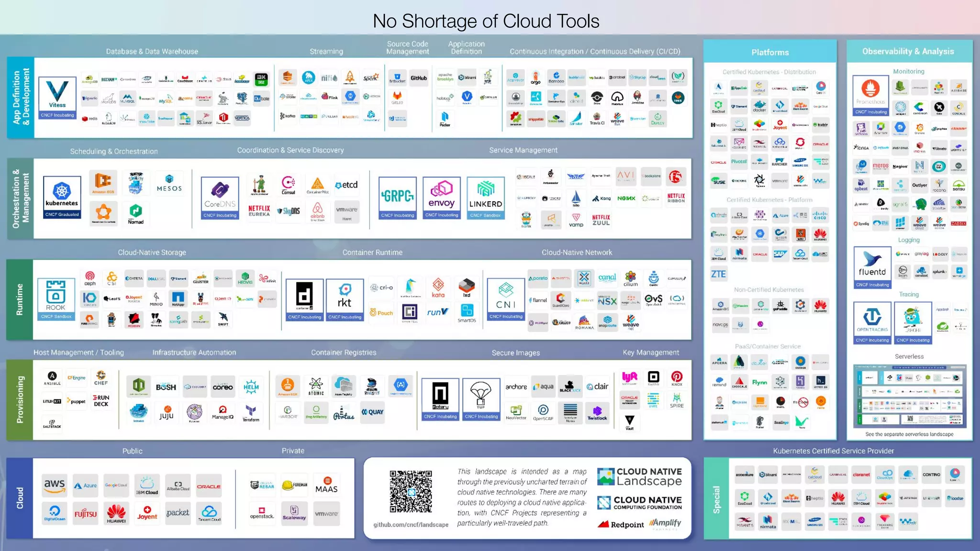Click the anchore logo
The width and height of the screenshot is (980, 551).
tap(516, 386)
